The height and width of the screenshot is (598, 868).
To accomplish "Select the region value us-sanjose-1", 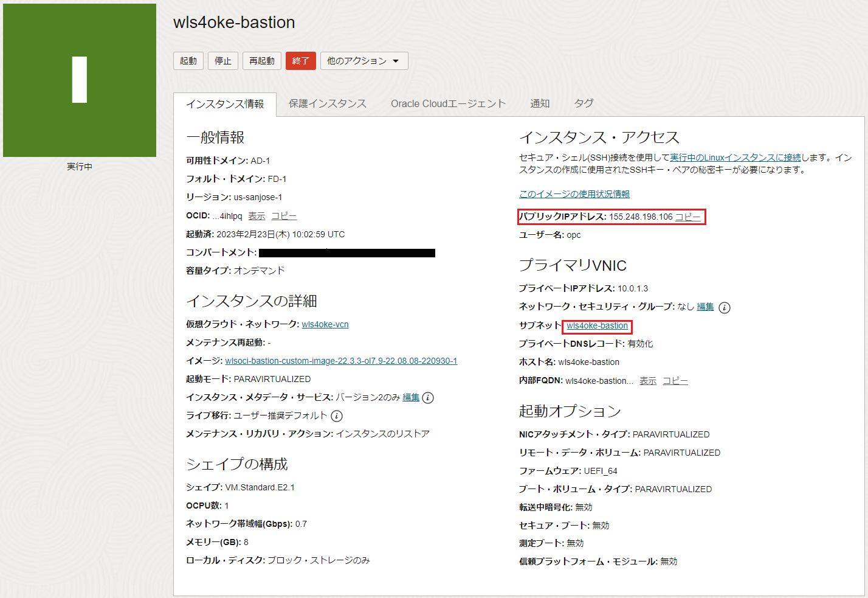I will pyautogui.click(x=258, y=197).
